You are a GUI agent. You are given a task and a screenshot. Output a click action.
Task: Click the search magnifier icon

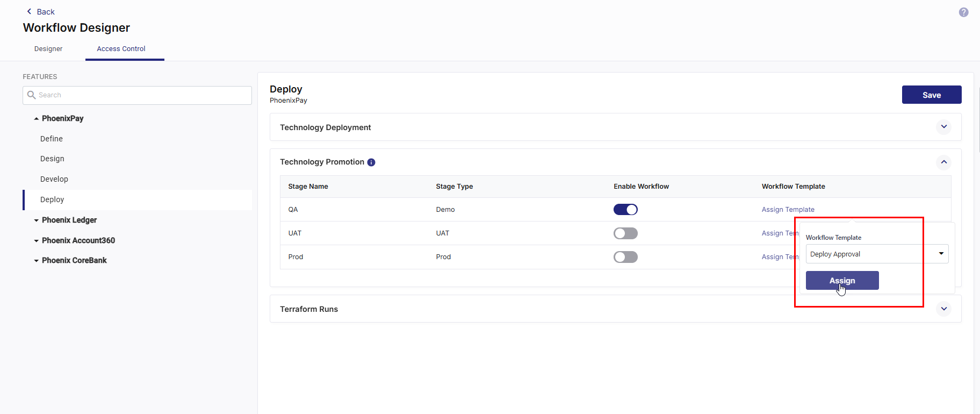[x=32, y=95]
